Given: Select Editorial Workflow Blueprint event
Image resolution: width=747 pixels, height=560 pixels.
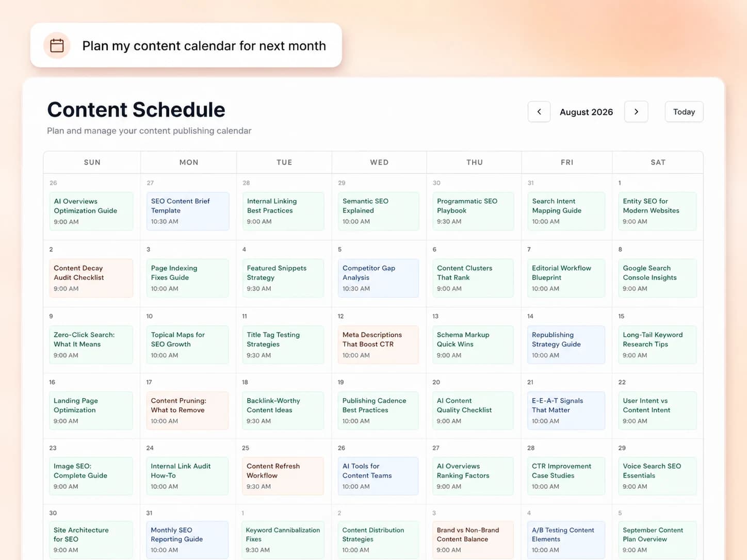Looking at the screenshot, I should pyautogui.click(x=566, y=278).
